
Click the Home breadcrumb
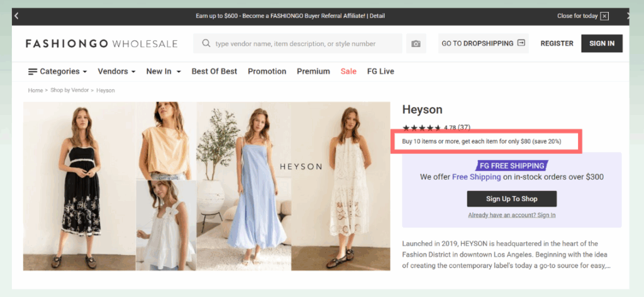coord(35,90)
